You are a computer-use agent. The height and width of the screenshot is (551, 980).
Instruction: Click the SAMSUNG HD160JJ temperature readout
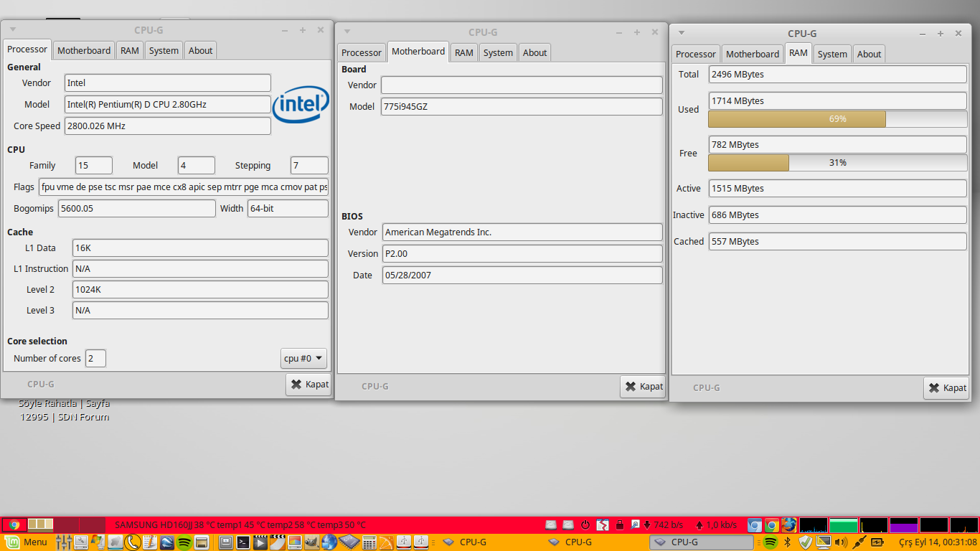coord(240,524)
